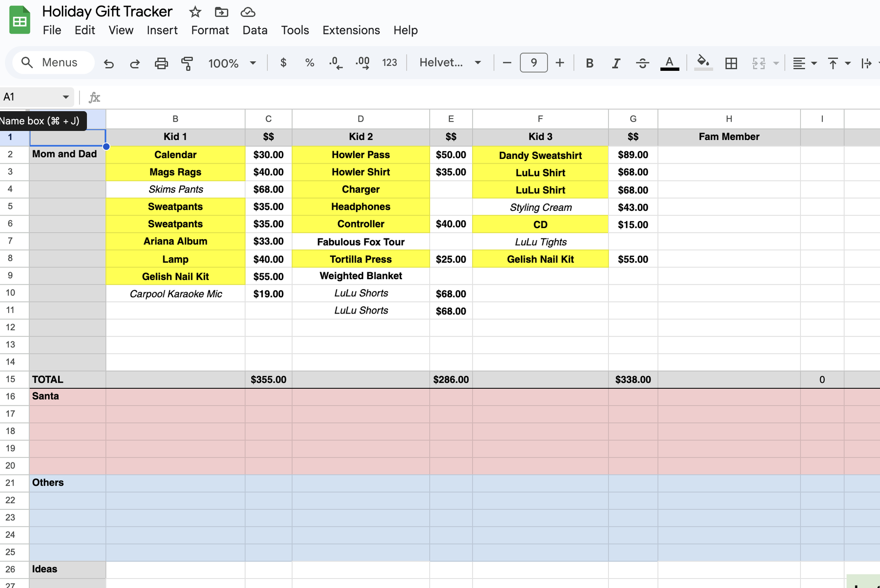This screenshot has height=588, width=880.
Task: Open the Edit menu
Action: [x=85, y=30]
